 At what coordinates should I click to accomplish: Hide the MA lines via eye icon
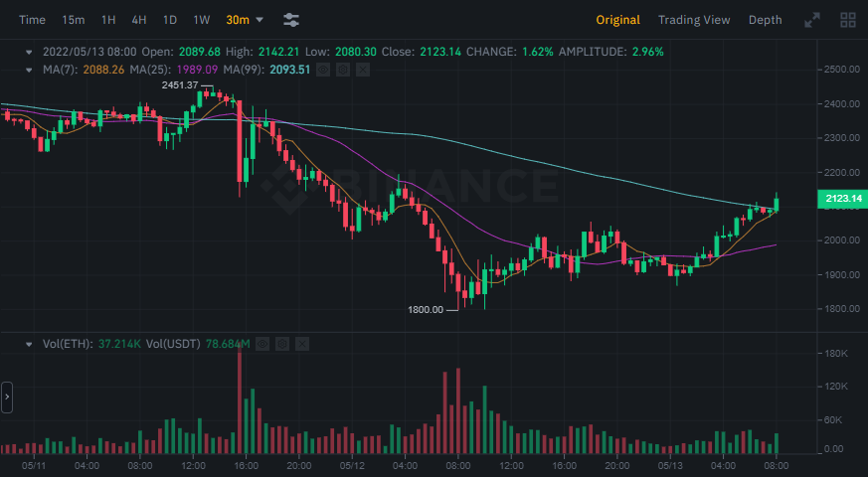[323, 70]
